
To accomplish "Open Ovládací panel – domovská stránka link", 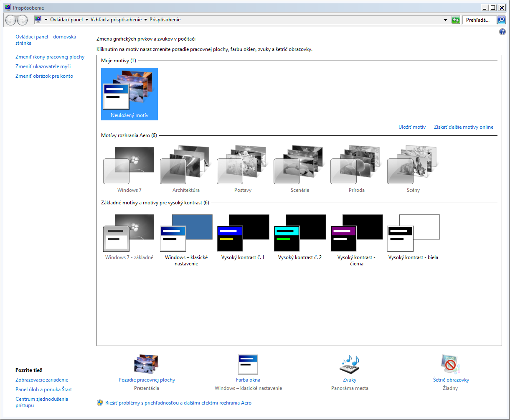I will (x=46, y=40).
